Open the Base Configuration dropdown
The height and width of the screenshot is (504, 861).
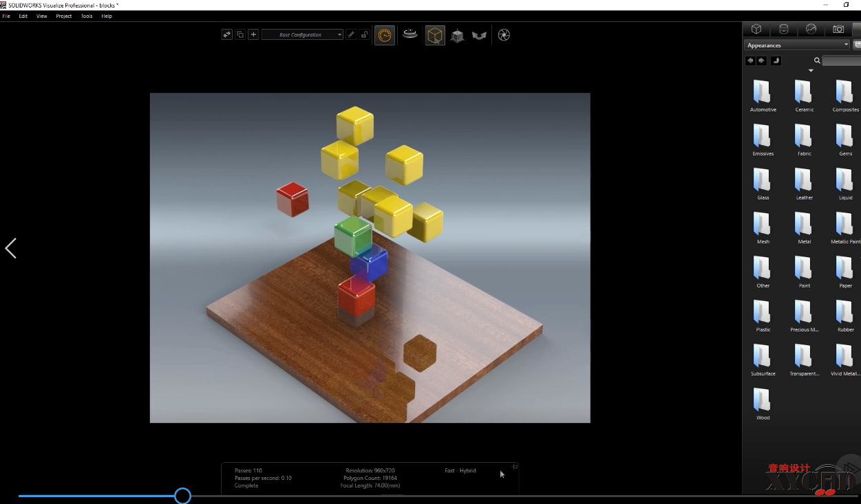[x=302, y=34]
